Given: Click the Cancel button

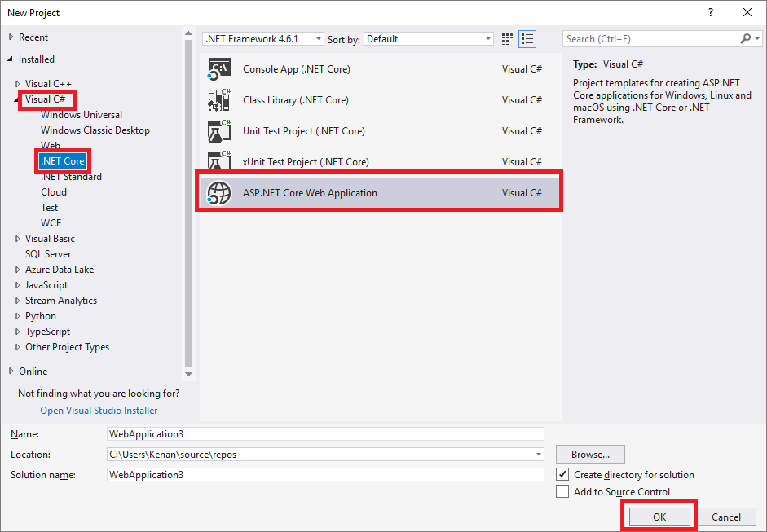Looking at the screenshot, I should pos(726,517).
